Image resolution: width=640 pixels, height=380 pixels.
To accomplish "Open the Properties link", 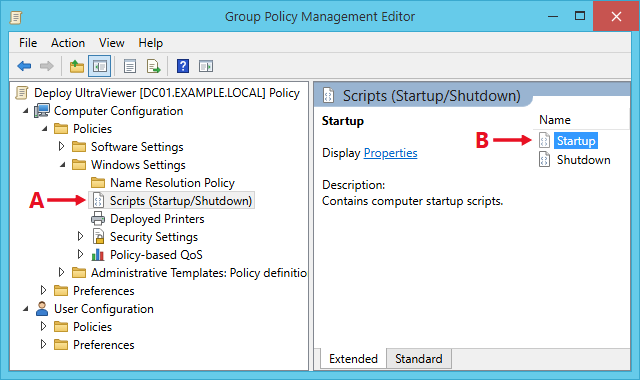I will [390, 153].
